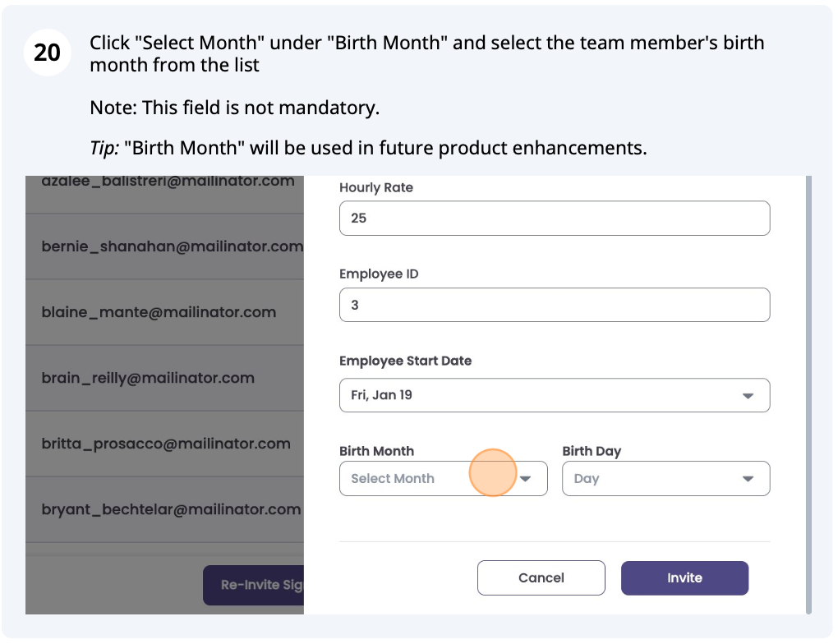838x644 pixels.
Task: Click into the Employee ID field
Action: pyautogui.click(x=554, y=305)
